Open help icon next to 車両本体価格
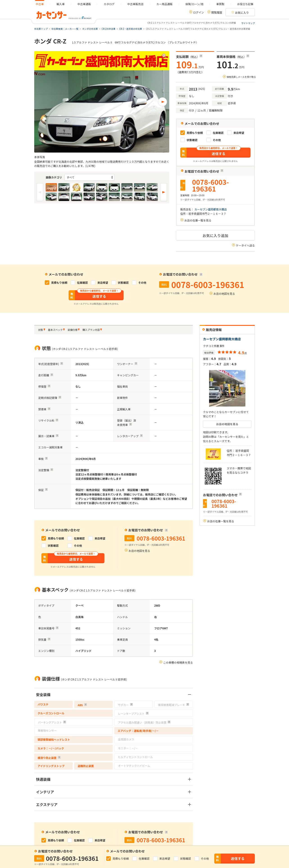Screen dimensions: 289x868 click(x=248, y=56)
